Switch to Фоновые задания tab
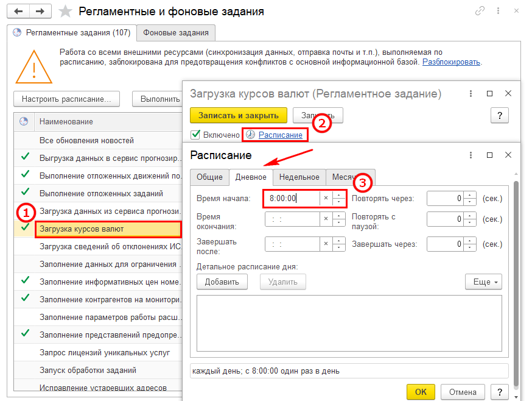Viewport: 532px width, 401px height. 176,33
